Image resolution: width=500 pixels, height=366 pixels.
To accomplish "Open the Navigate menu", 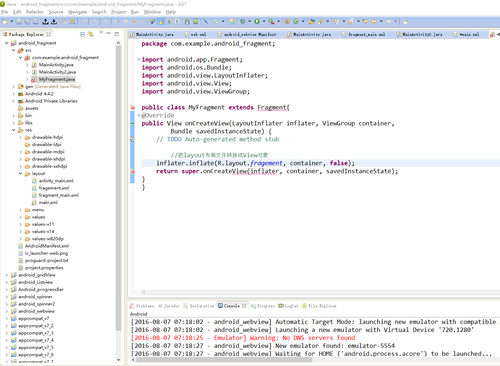I will click(x=77, y=12).
